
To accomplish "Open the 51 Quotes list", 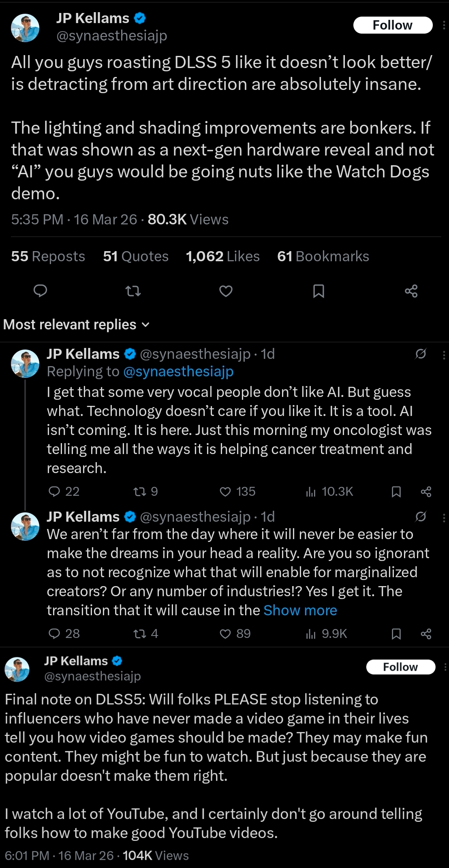I will tap(135, 256).
